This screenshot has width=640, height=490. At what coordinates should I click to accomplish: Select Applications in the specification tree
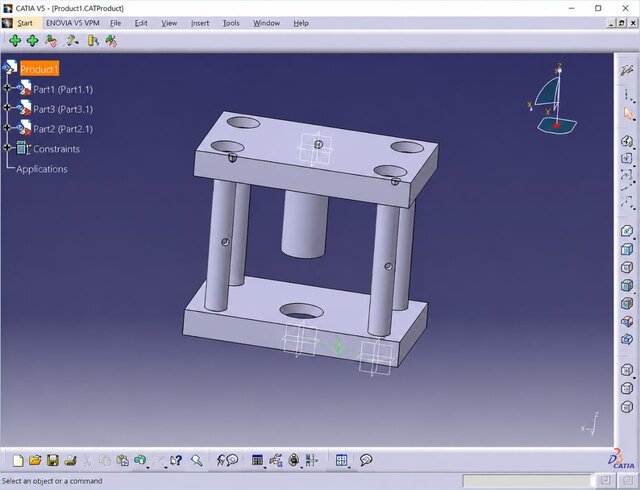42,169
